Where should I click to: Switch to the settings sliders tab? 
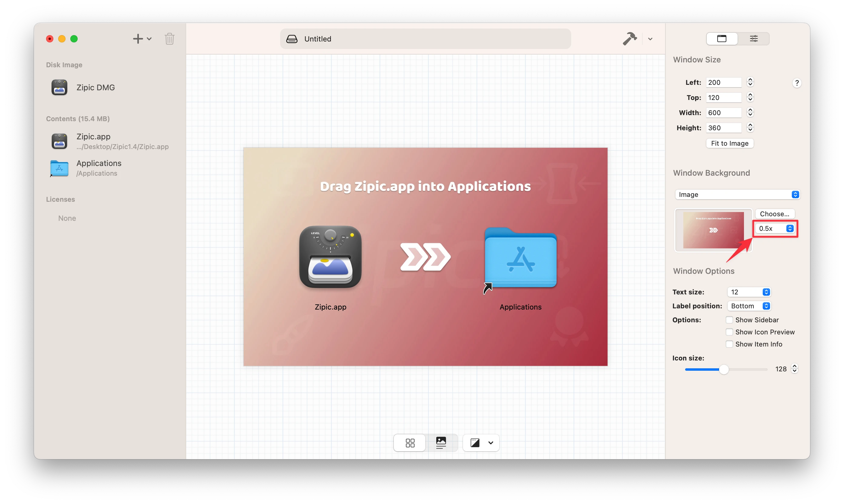point(754,39)
